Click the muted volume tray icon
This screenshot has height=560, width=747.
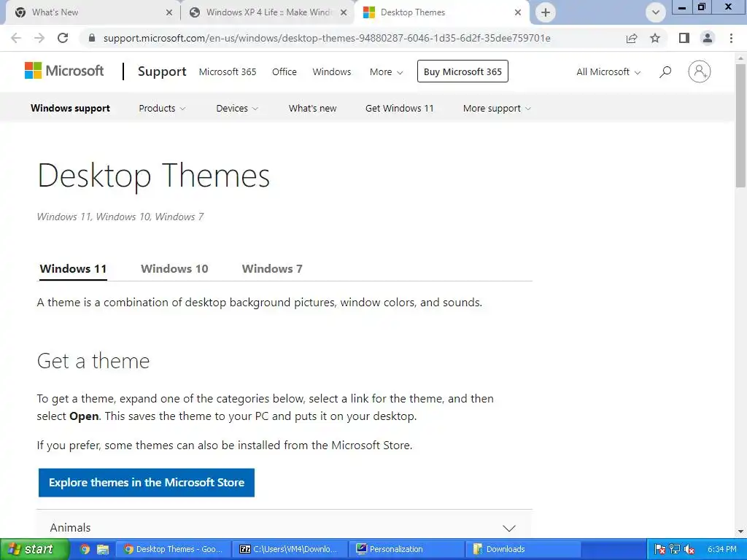pyautogui.click(x=689, y=549)
